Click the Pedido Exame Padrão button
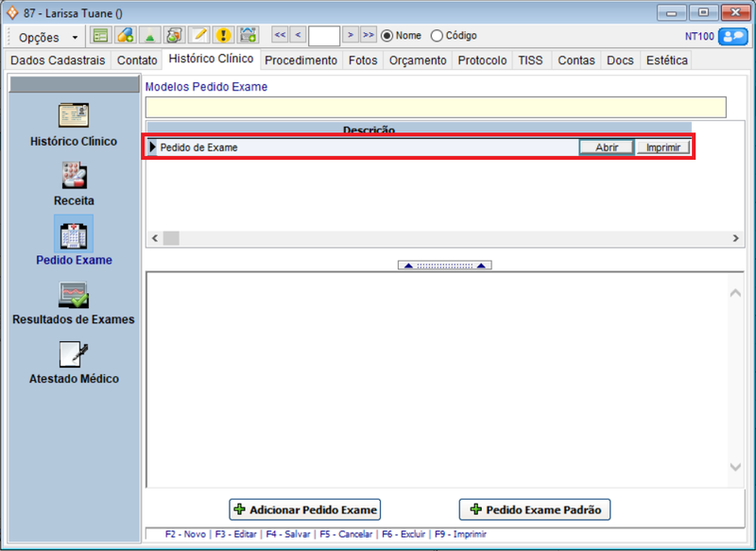This screenshot has height=551, width=756. [x=535, y=509]
